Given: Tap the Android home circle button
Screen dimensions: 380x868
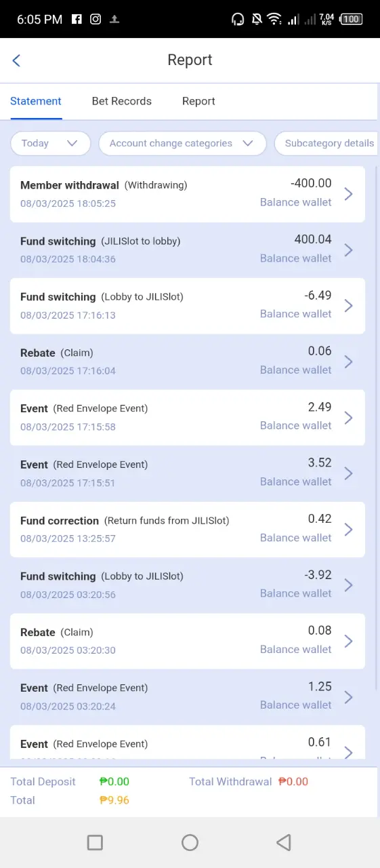Looking at the screenshot, I should [x=190, y=842].
